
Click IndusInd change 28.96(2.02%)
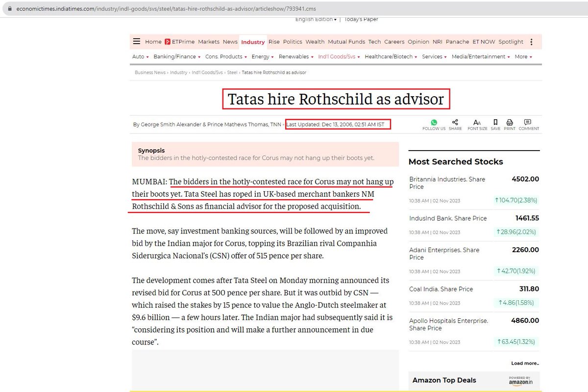(x=516, y=232)
